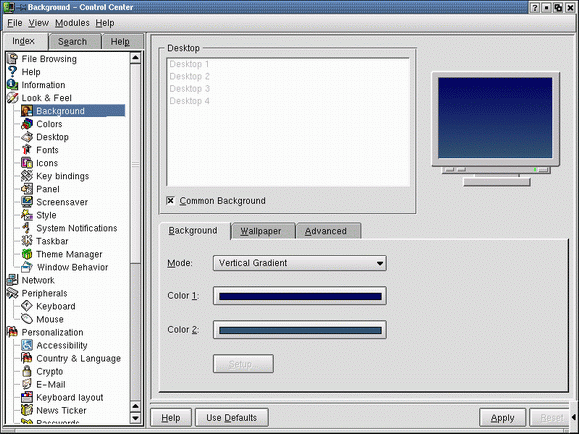
Task: Select the Crypto padlock icon
Action: 27,371
